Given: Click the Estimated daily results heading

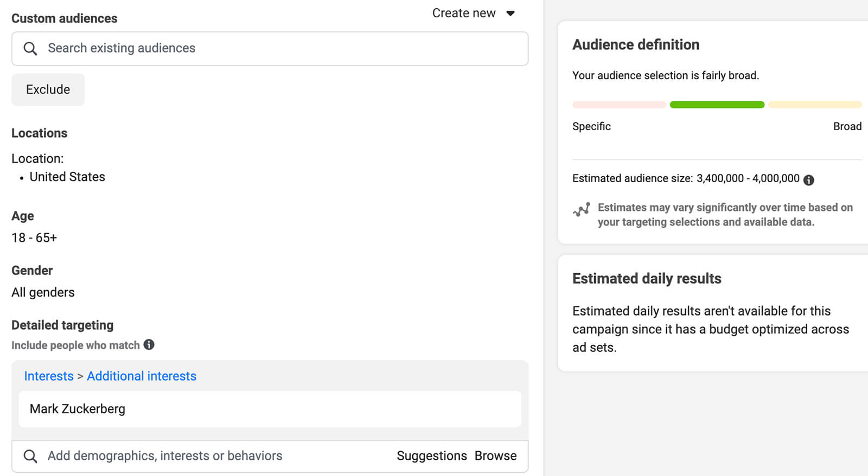Looking at the screenshot, I should 647,279.
